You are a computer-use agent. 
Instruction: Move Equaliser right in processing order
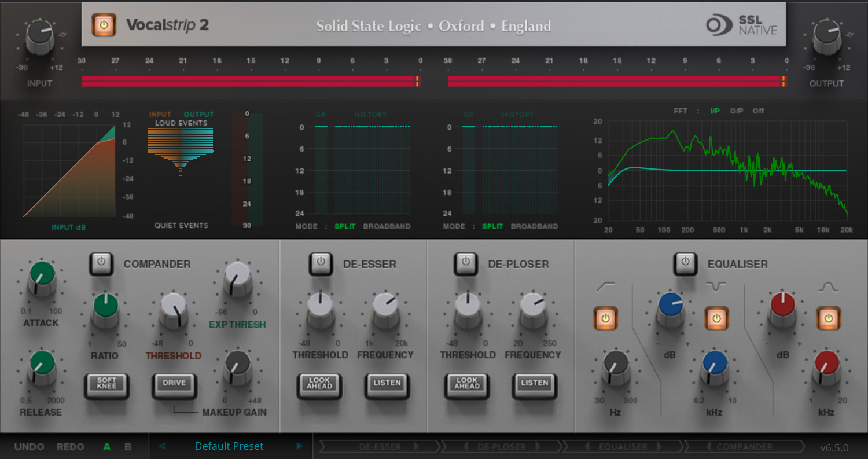pos(660,447)
